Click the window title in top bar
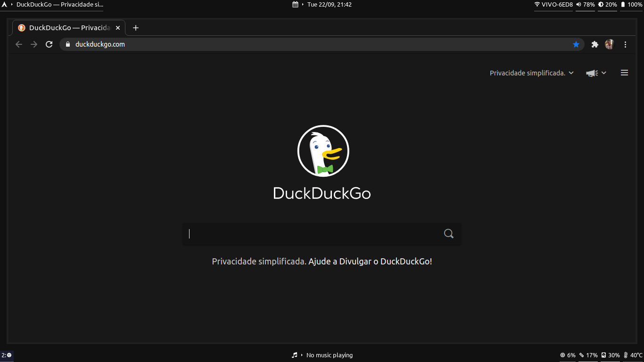Viewport: 644px width, 362px height. 59,5
